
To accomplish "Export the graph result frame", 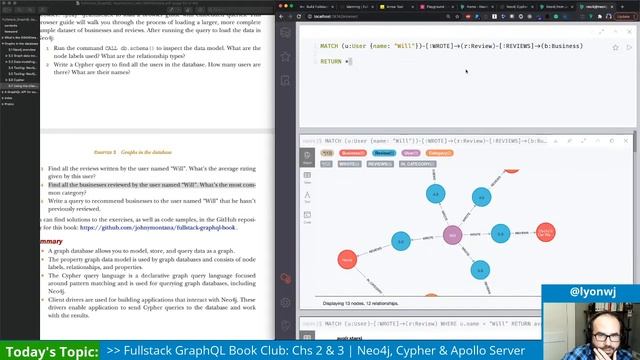I will (556, 141).
